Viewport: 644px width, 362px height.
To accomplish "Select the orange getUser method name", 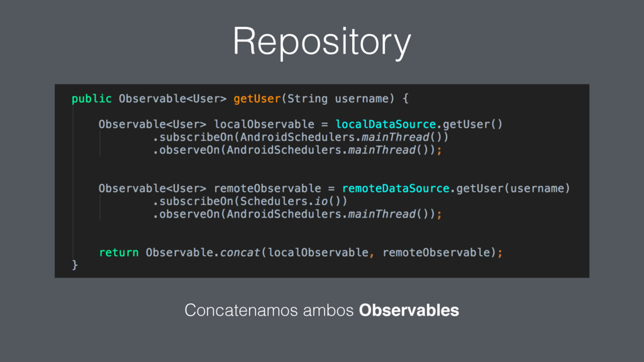I will (257, 99).
